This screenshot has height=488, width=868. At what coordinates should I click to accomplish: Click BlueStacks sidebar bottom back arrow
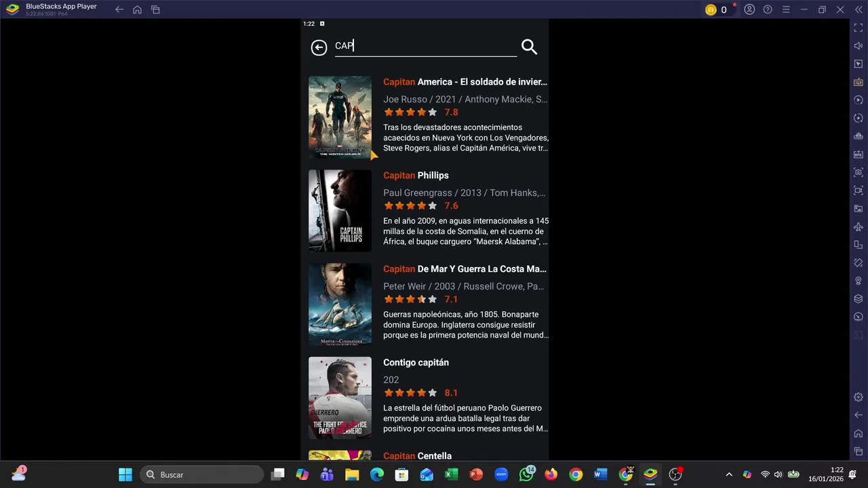pyautogui.click(x=859, y=415)
